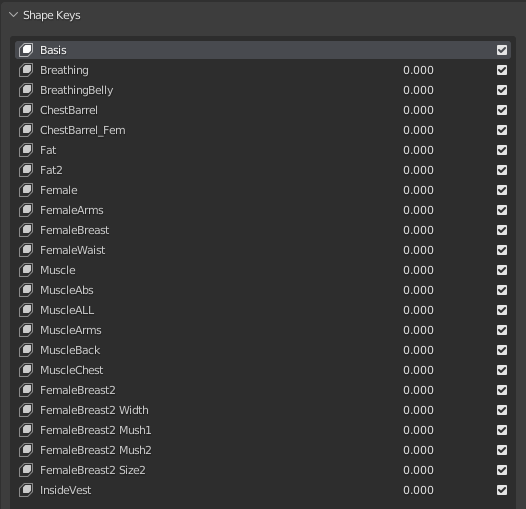526x509 pixels.
Task: Select the FemaleBreast2 Mush1 name text
Action: click(96, 430)
